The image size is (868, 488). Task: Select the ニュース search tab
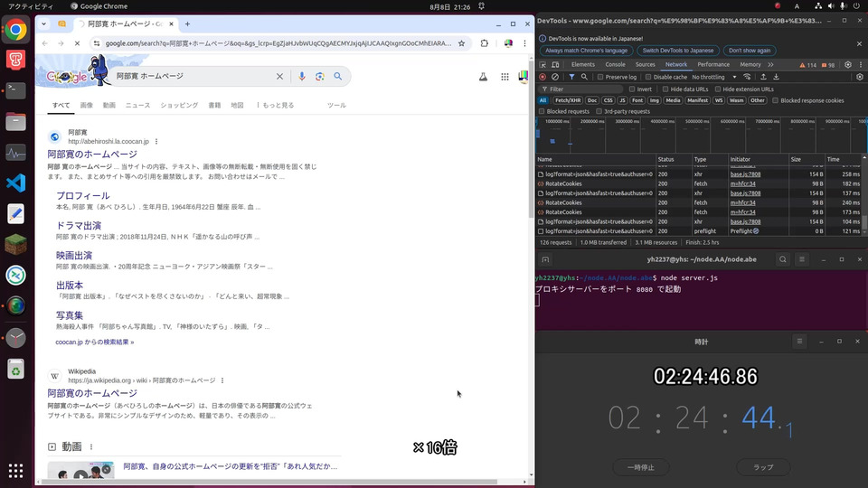(x=137, y=105)
